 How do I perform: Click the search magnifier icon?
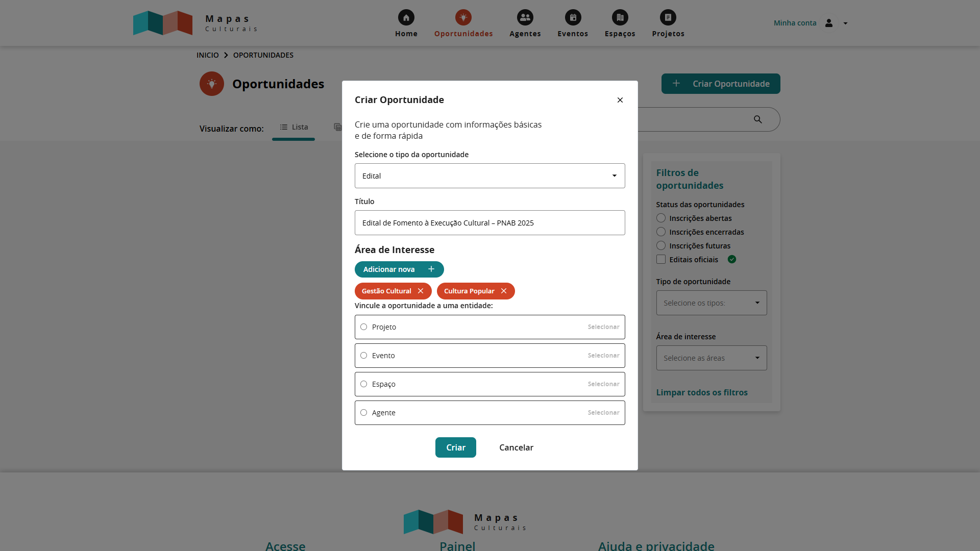coord(758,119)
